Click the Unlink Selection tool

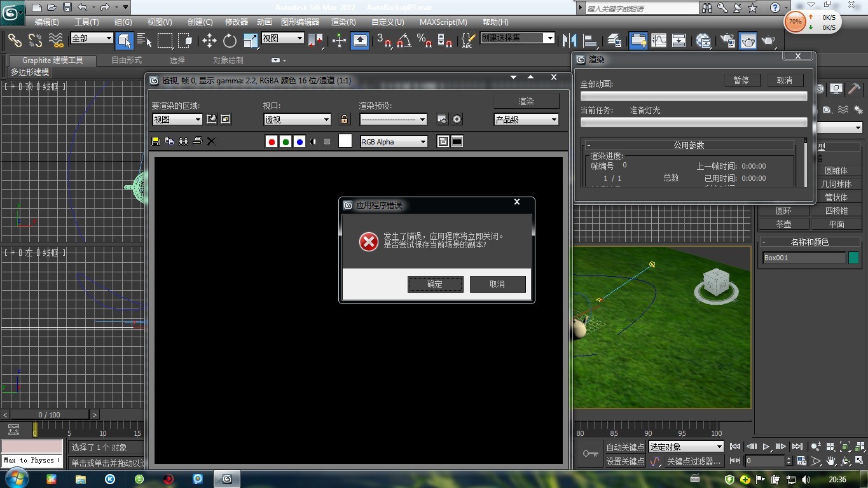click(36, 41)
